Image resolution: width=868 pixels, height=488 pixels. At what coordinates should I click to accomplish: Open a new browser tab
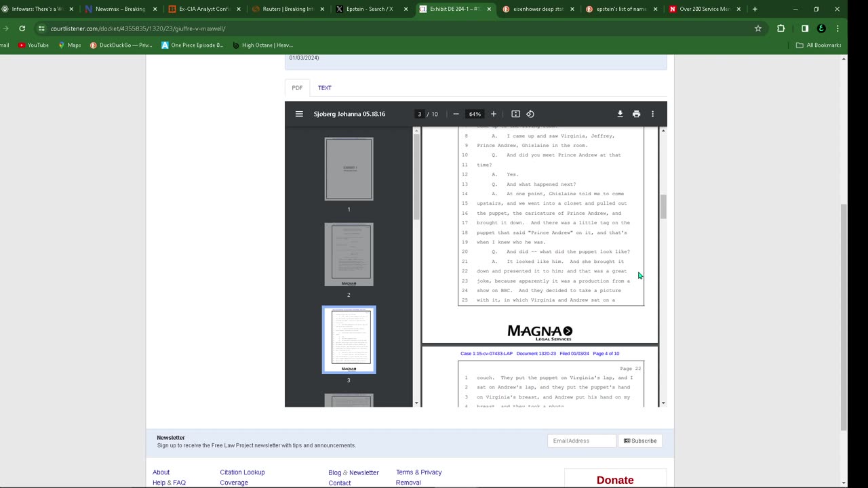pos(755,9)
